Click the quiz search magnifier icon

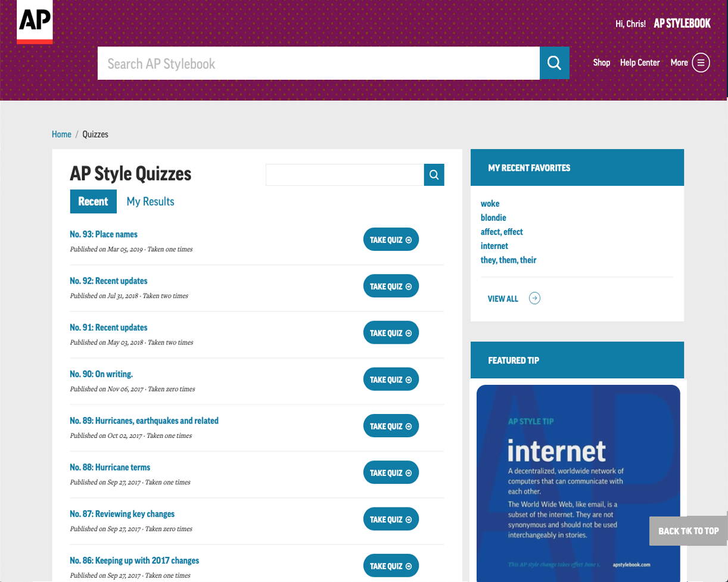[x=434, y=175]
